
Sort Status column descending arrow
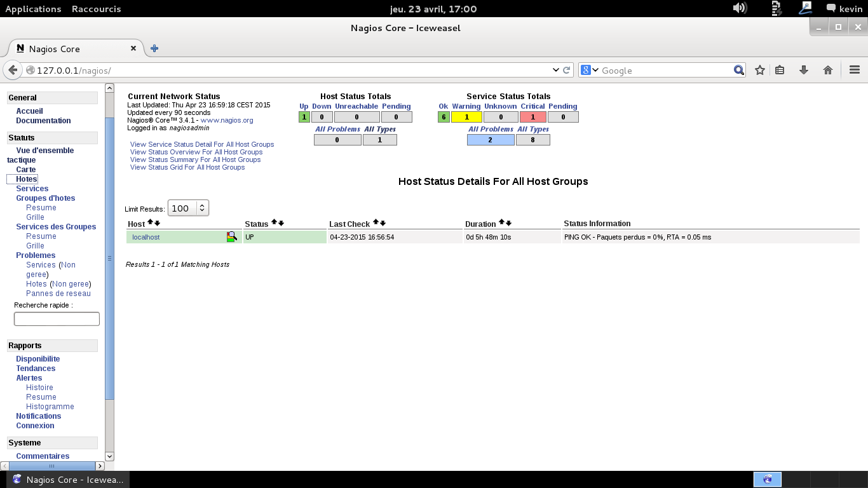point(281,223)
